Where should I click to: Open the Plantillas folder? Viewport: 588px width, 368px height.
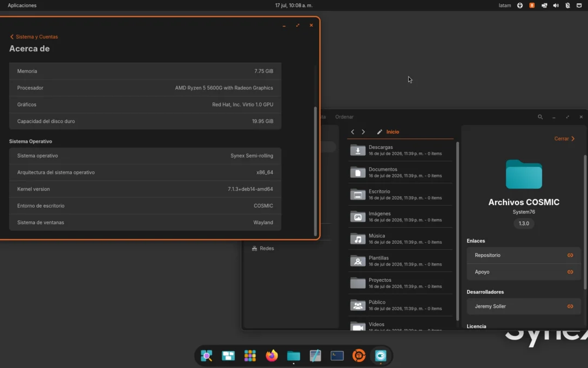[x=401, y=261]
